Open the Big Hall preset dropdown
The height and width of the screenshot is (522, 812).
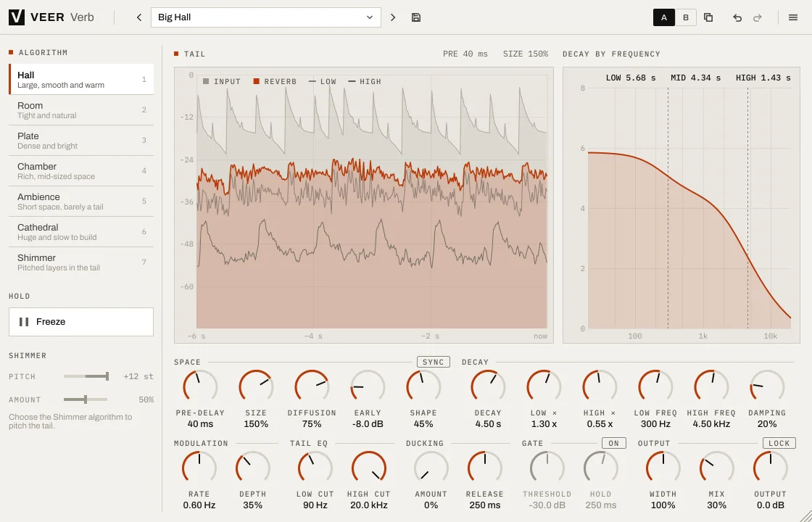point(265,17)
